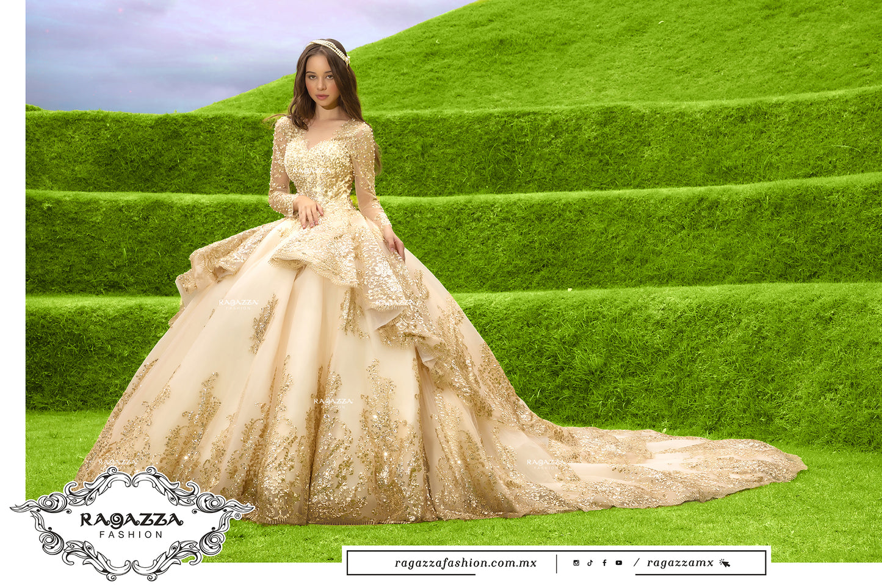882x588 pixels.
Task: Click the cursor icon beside ragazzamx
Action: 725,562
